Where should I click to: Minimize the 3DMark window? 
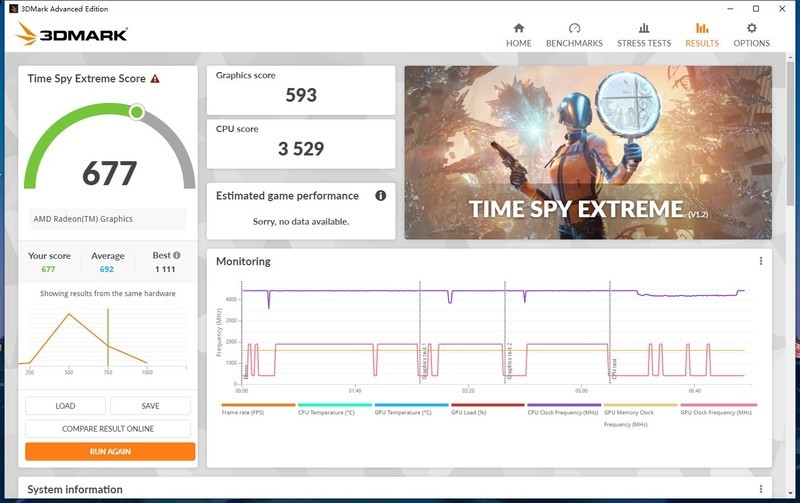click(731, 9)
